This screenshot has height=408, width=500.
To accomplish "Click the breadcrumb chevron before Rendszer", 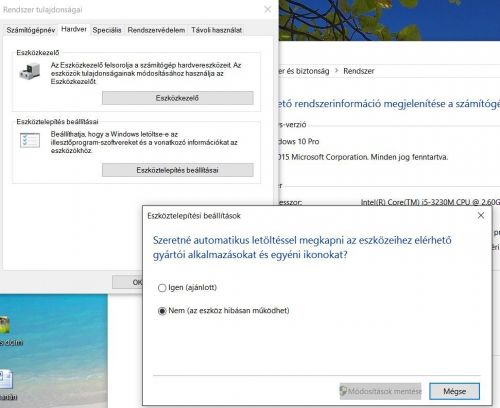I will (x=336, y=71).
